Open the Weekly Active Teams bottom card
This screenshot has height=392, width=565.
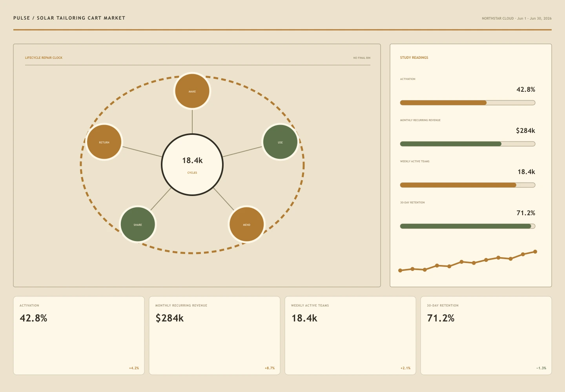350,336
